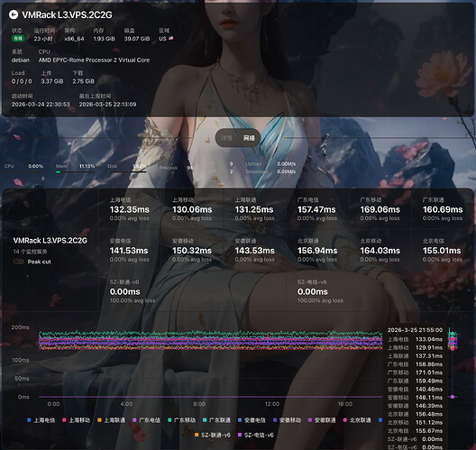The image size is (476, 450).
Task: Select the 安徽电信 141.53ms card
Action: pos(131,251)
